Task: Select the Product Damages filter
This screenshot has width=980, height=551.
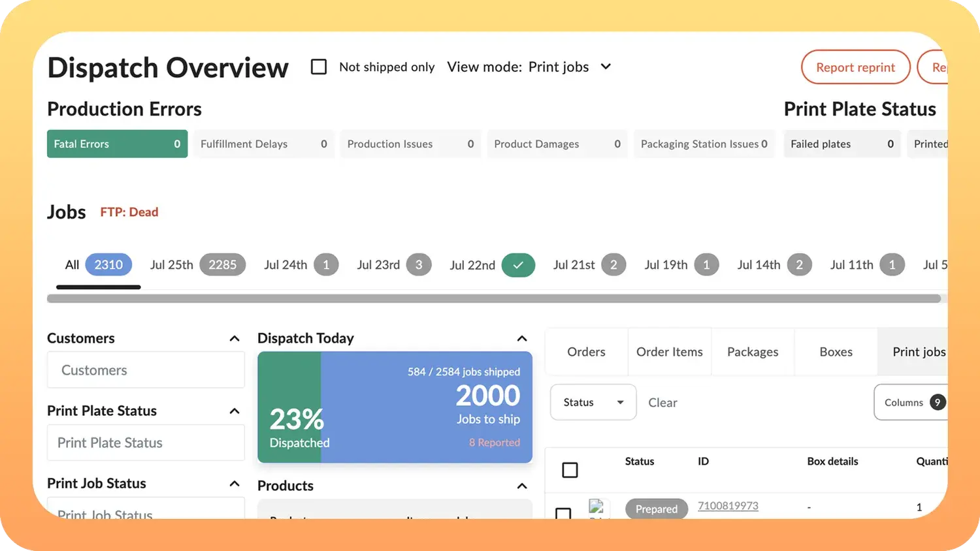Action: tap(557, 144)
